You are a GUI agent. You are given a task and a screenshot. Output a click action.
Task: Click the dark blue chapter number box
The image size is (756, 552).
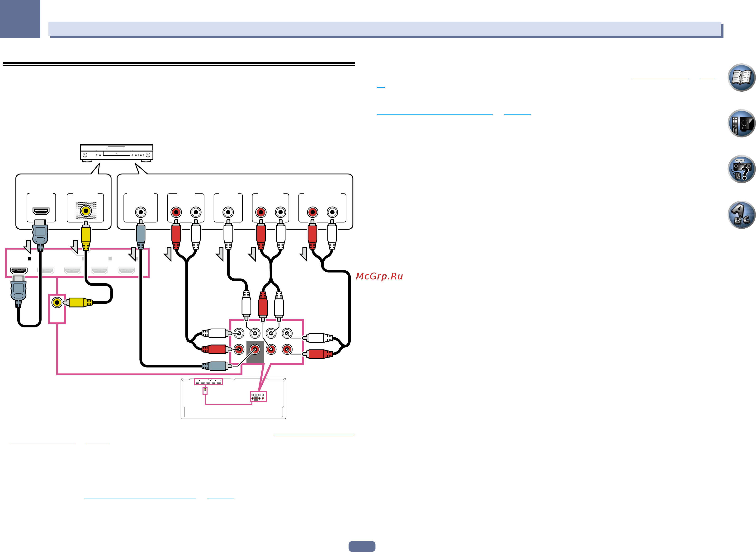point(20,19)
